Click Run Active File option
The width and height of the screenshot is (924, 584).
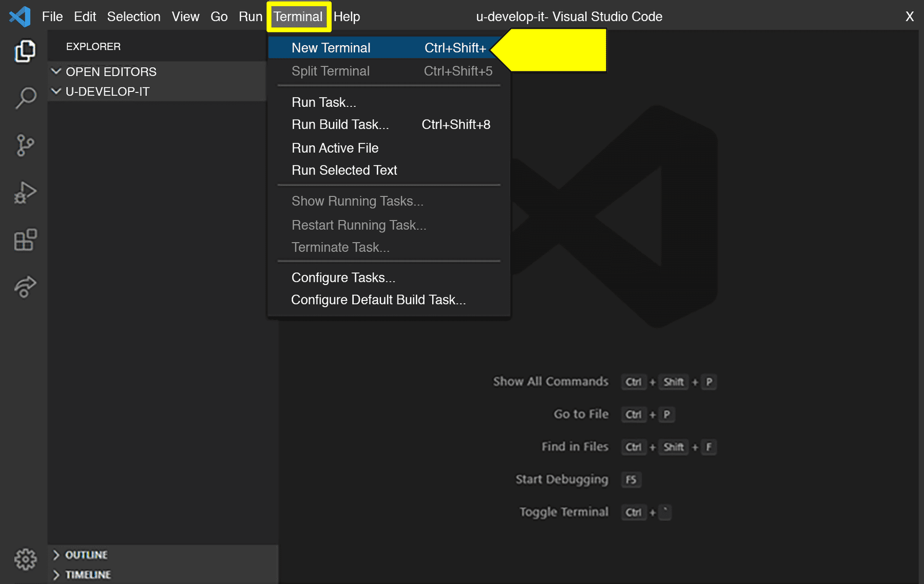click(x=335, y=148)
